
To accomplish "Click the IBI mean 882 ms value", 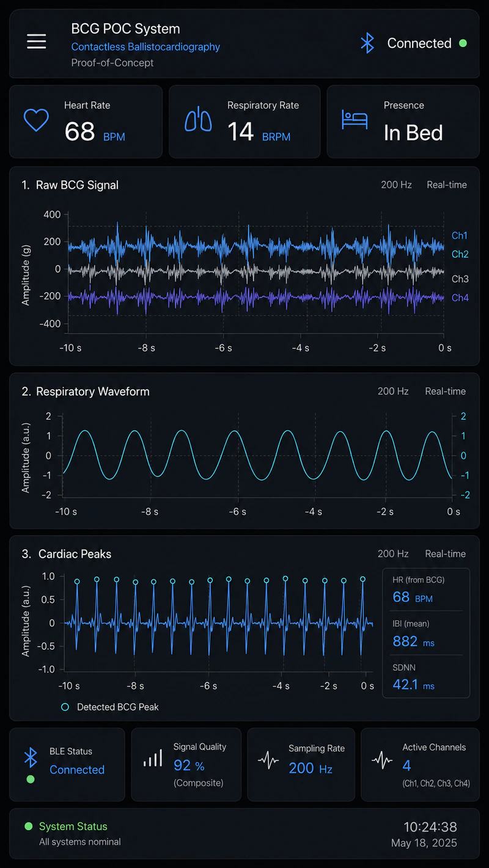I will point(414,641).
